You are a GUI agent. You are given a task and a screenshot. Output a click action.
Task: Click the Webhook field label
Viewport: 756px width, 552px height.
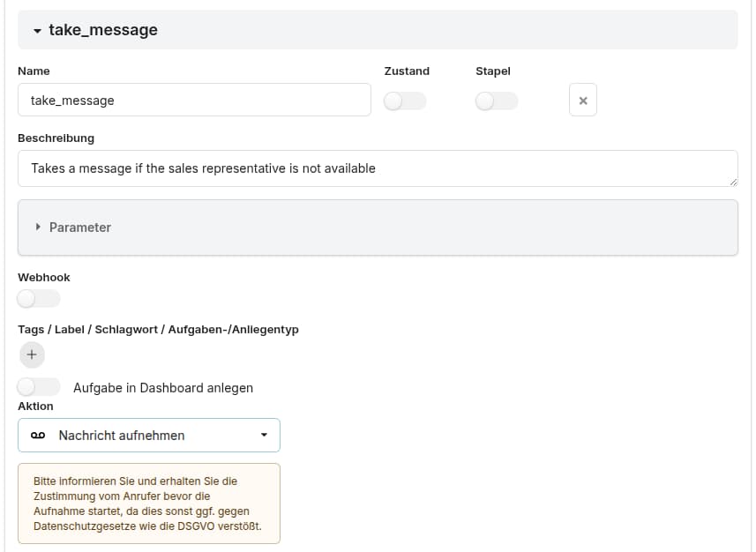point(43,277)
